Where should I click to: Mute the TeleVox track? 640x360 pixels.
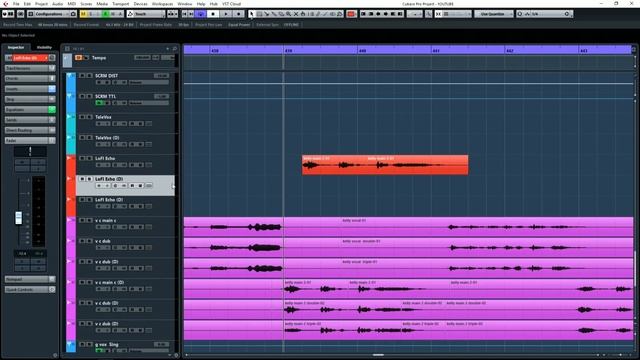click(82, 117)
